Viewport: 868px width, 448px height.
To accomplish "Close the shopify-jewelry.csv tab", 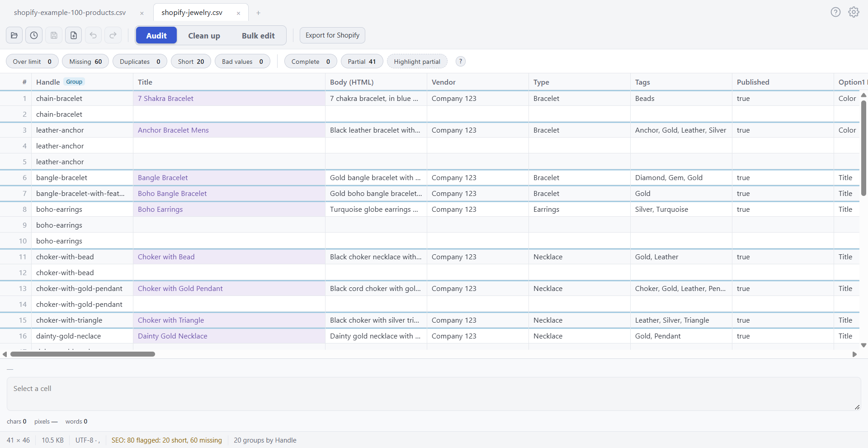I will [x=238, y=13].
